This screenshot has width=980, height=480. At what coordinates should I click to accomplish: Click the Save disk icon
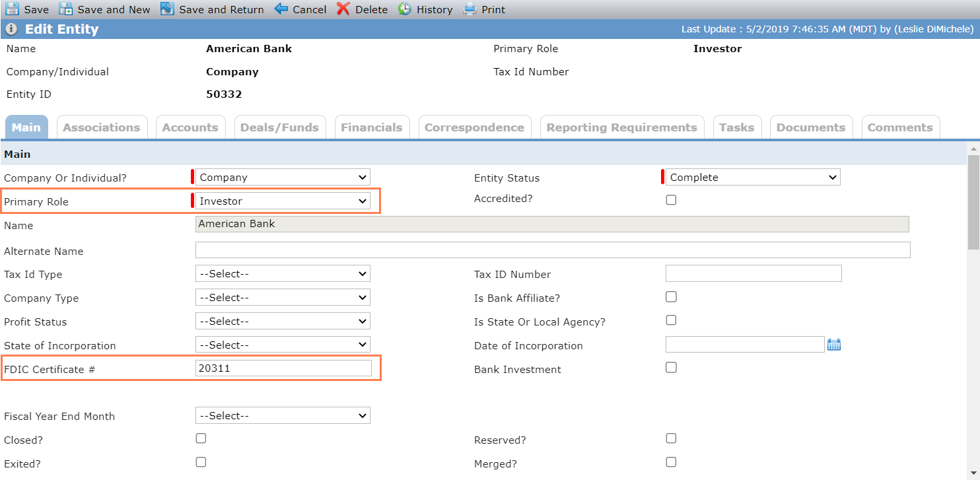(x=12, y=9)
